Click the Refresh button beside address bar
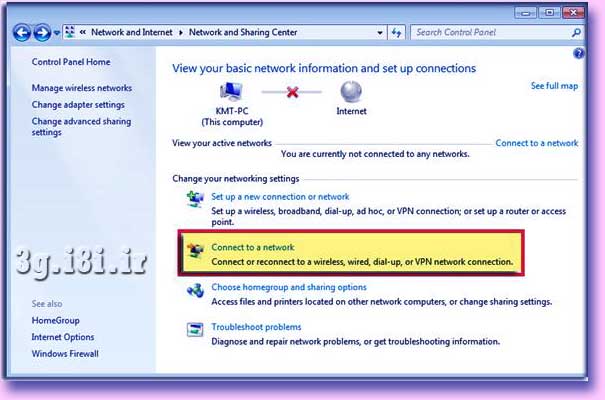Screen dimensions: 605x400 396,33
